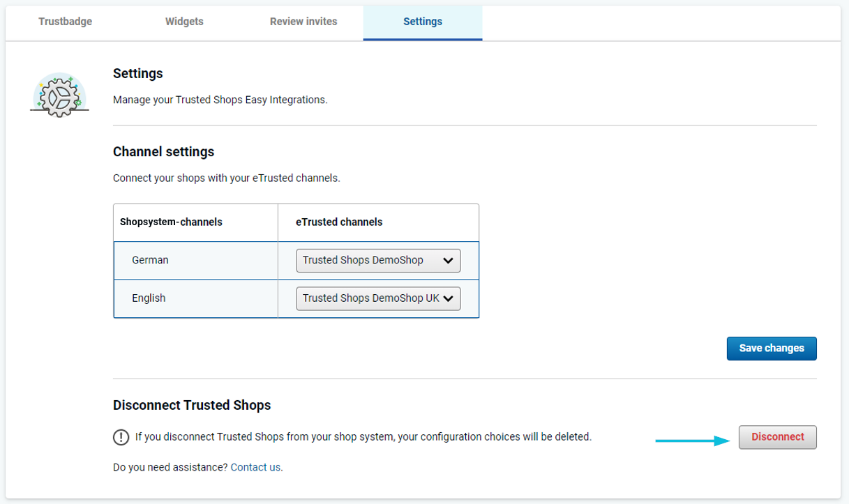The image size is (849, 504).
Task: Select the German shopsystem channel row
Action: click(150, 260)
